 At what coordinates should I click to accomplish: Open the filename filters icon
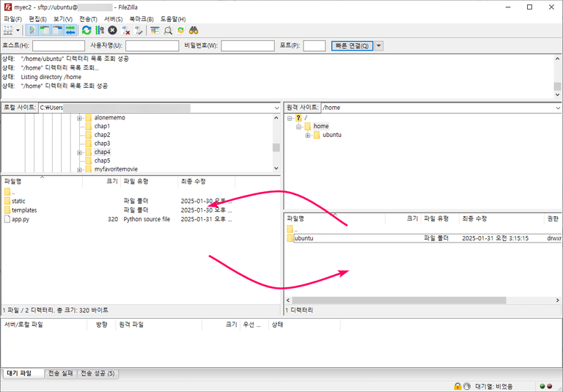[155, 30]
